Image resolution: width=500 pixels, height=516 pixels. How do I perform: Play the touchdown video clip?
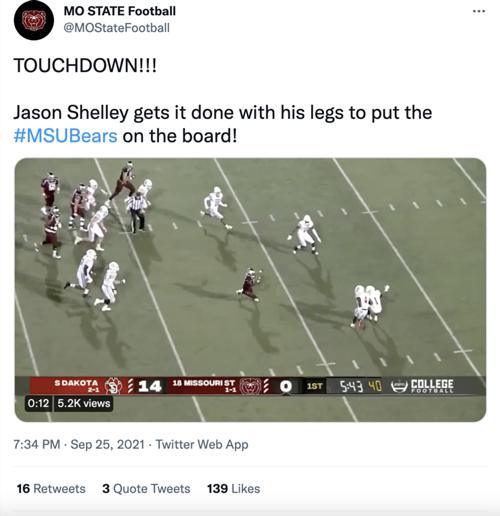250,290
